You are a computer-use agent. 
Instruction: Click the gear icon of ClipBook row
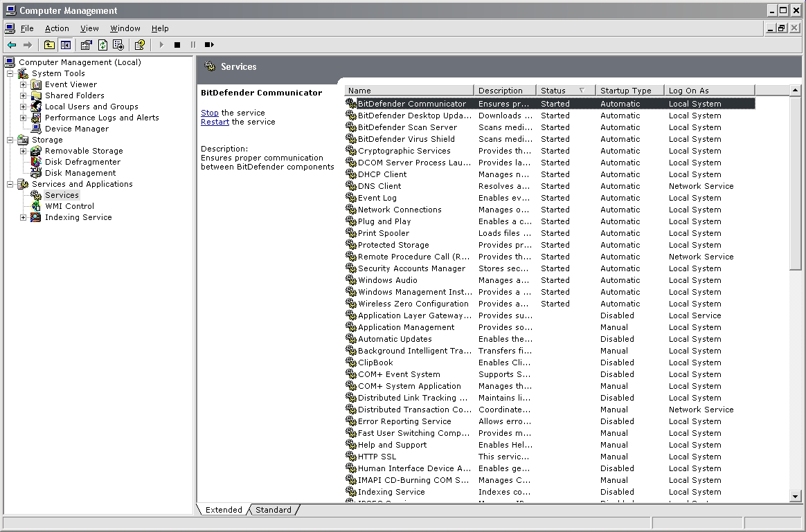click(x=351, y=363)
